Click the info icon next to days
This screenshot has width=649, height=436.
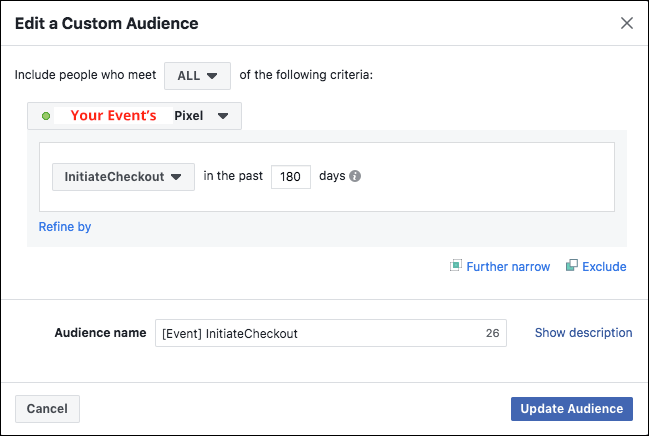[355, 176]
